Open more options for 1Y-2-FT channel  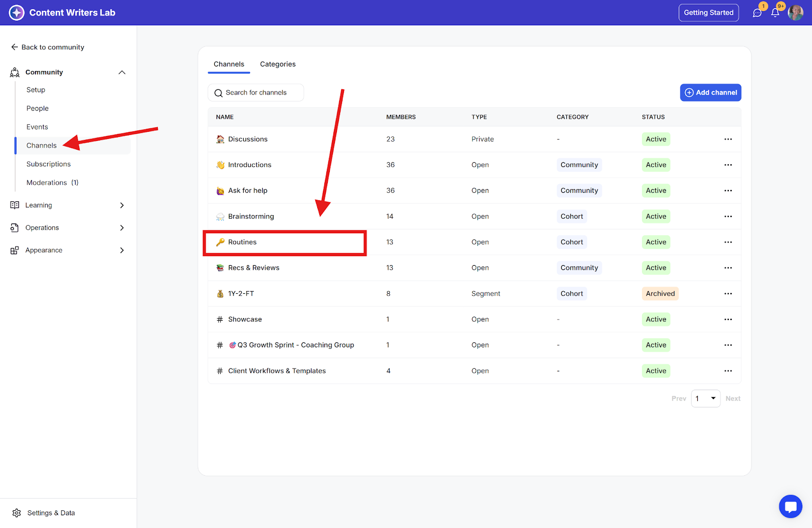[x=728, y=294]
